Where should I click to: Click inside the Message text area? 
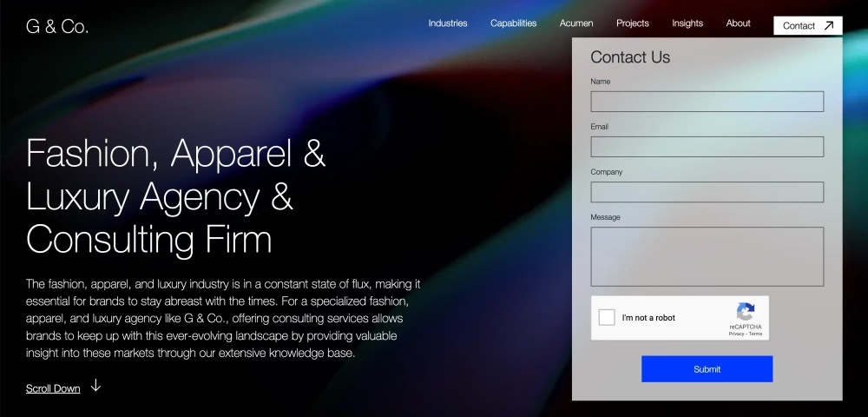707,256
